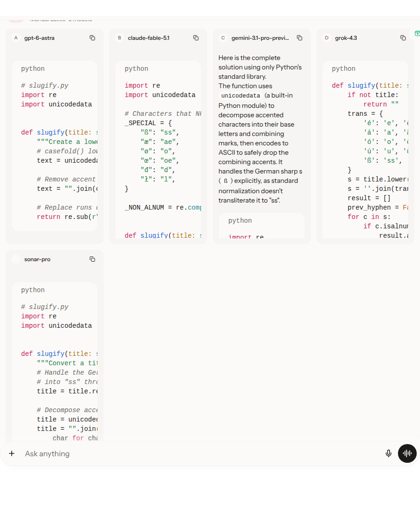Click '_SPECIAL = {' line in claude code
This screenshot has width=420, height=505.
(148, 123)
